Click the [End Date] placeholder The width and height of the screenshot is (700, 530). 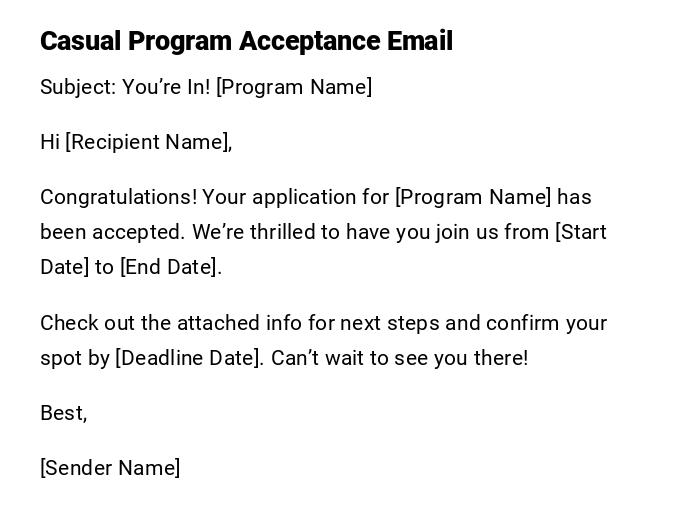pyautogui.click(x=168, y=267)
